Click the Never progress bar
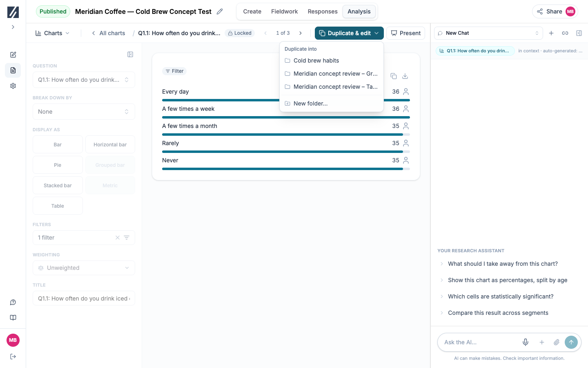The width and height of the screenshot is (588, 368). pyautogui.click(x=286, y=169)
